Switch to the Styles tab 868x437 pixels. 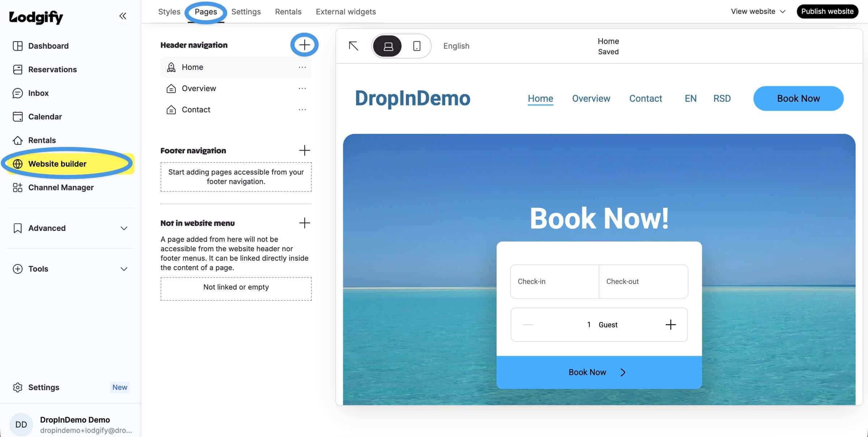click(x=169, y=12)
